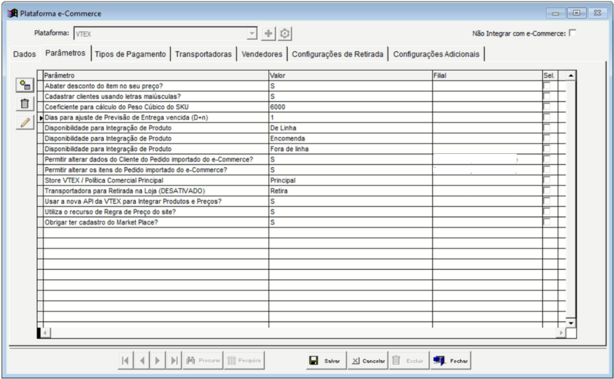614x379 pixels.
Task: Click the Sel. column header
Action: tap(550, 75)
